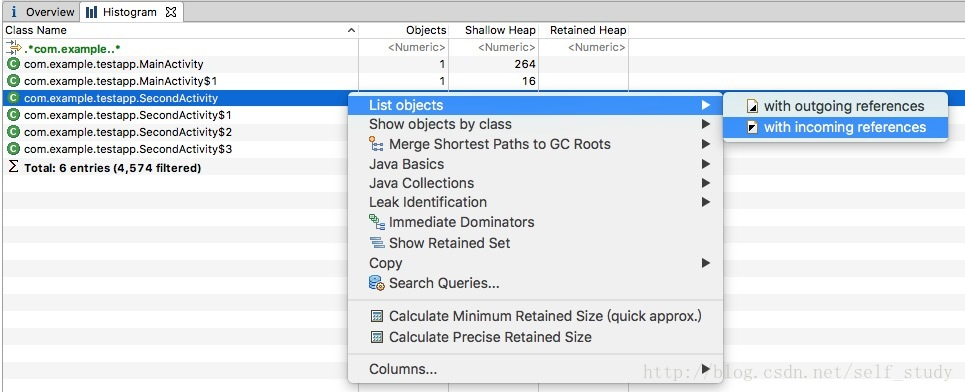The width and height of the screenshot is (965, 392).
Task: Click the Search Queries icon
Action: click(x=377, y=283)
